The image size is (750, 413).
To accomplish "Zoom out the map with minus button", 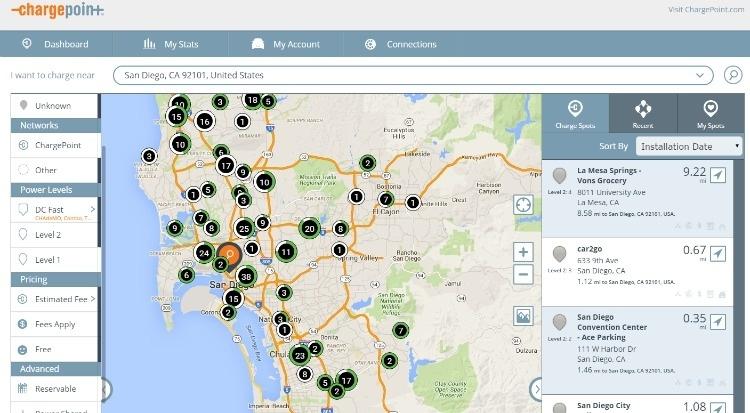I will [x=523, y=275].
